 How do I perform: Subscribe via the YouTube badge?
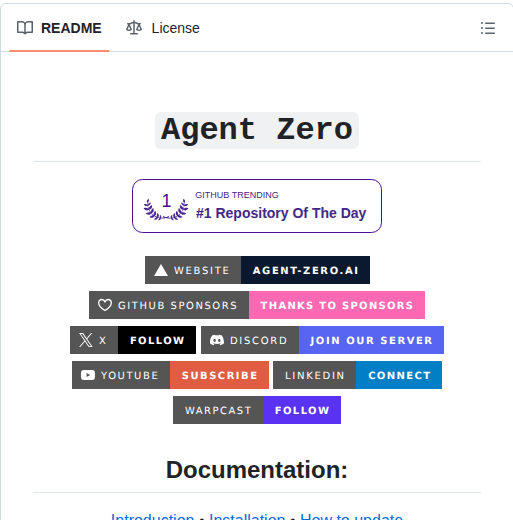(x=170, y=375)
